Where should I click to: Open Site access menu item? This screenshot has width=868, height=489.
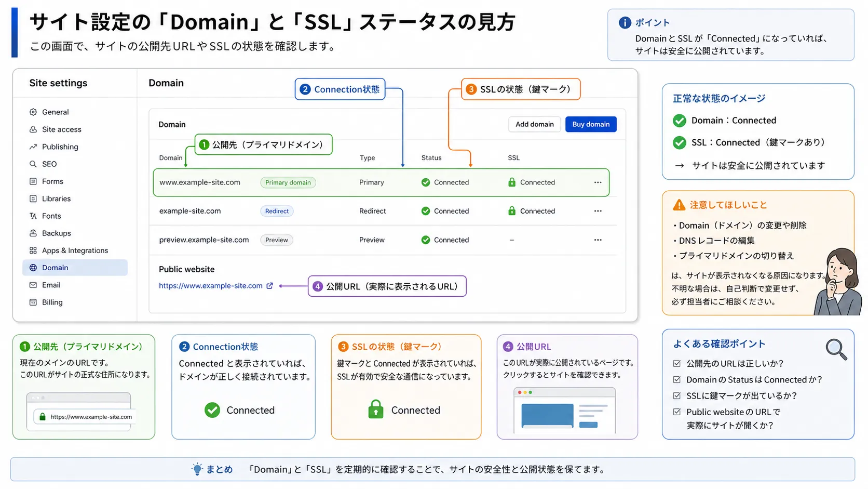click(x=75, y=129)
